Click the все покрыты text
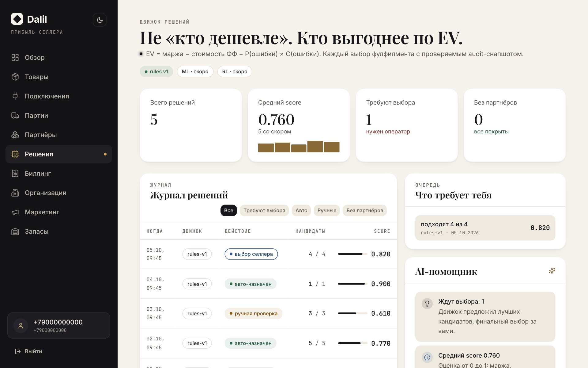588x368 pixels. (x=491, y=132)
